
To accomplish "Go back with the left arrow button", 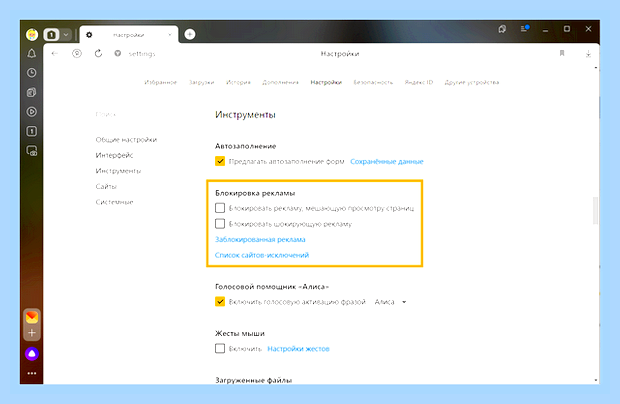I will coord(55,53).
